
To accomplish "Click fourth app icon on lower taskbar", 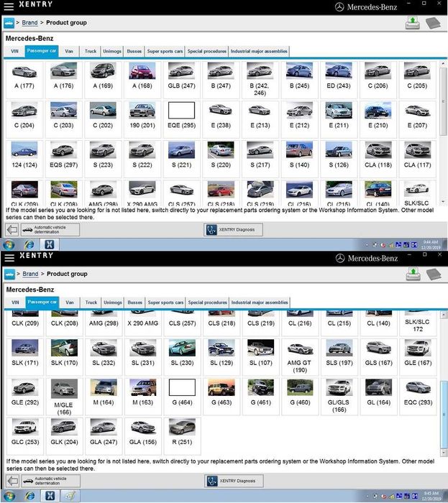I will (70, 496).
